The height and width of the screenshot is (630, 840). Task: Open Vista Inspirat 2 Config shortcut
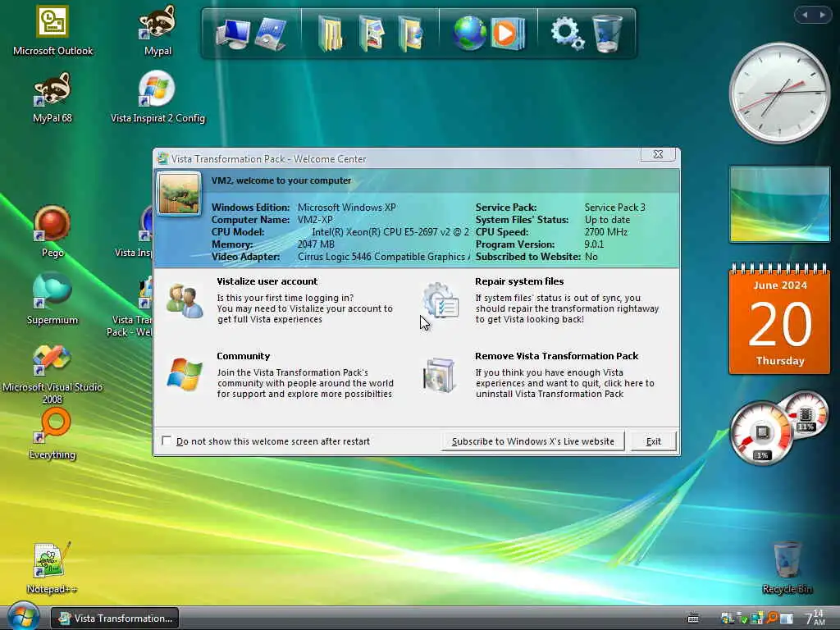pos(157,98)
